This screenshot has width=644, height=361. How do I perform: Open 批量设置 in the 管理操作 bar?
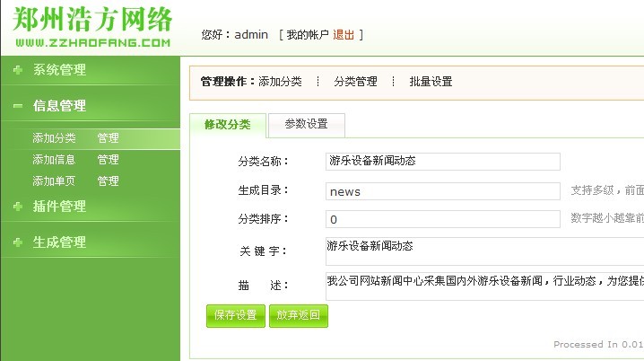click(431, 82)
